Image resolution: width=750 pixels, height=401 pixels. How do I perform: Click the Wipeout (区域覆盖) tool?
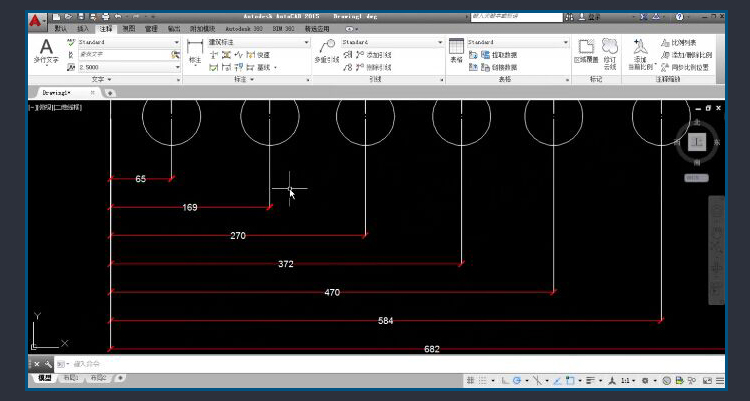coord(586,52)
